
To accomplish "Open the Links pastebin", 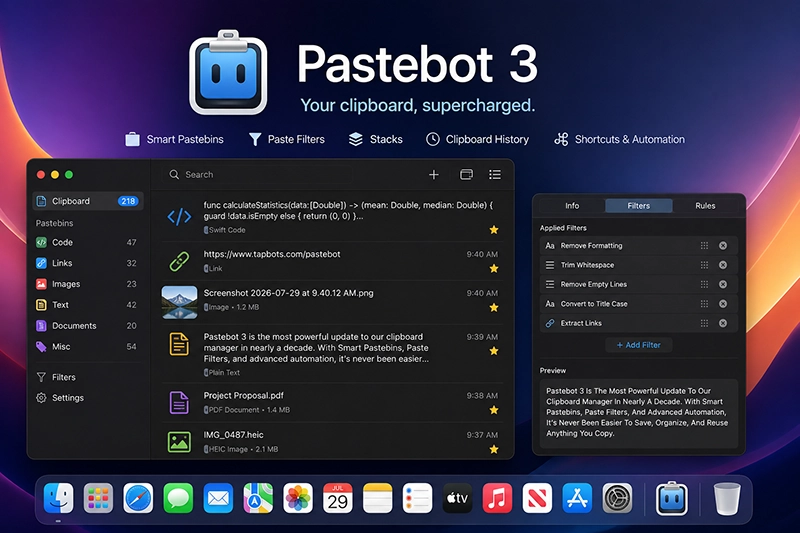I will [86, 263].
